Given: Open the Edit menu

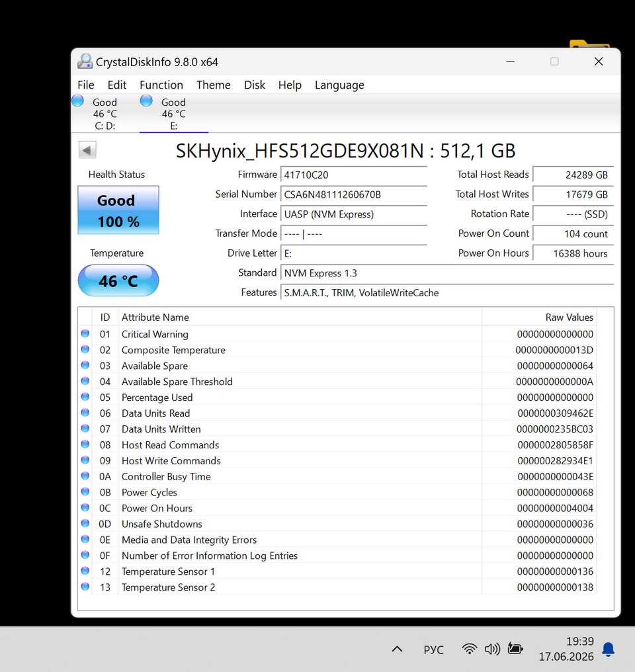Looking at the screenshot, I should tap(117, 85).
